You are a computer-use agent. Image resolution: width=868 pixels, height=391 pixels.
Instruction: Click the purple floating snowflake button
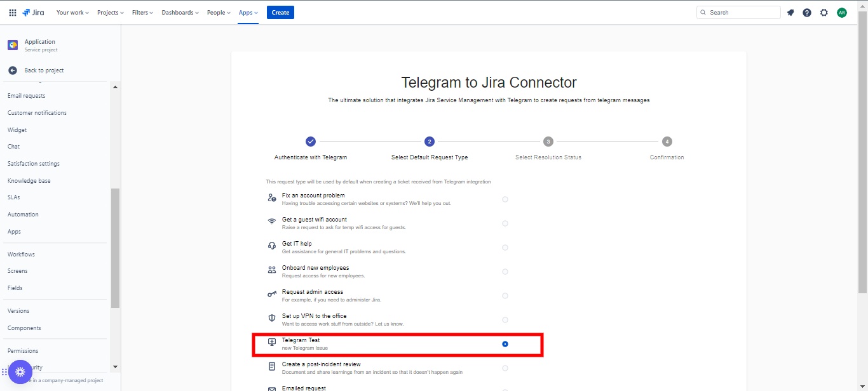(20, 371)
